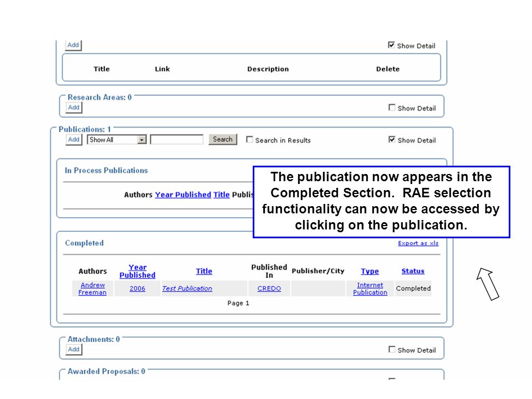Check the Search in Results checkbox

tap(249, 140)
